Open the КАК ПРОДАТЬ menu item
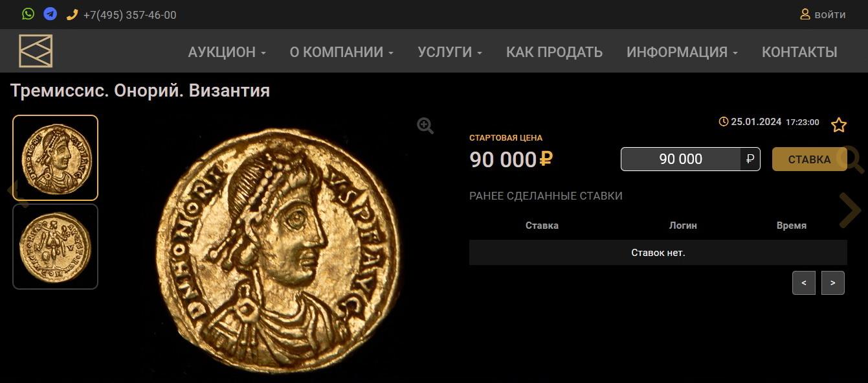Viewport: 868px width, 383px height. 554,52
